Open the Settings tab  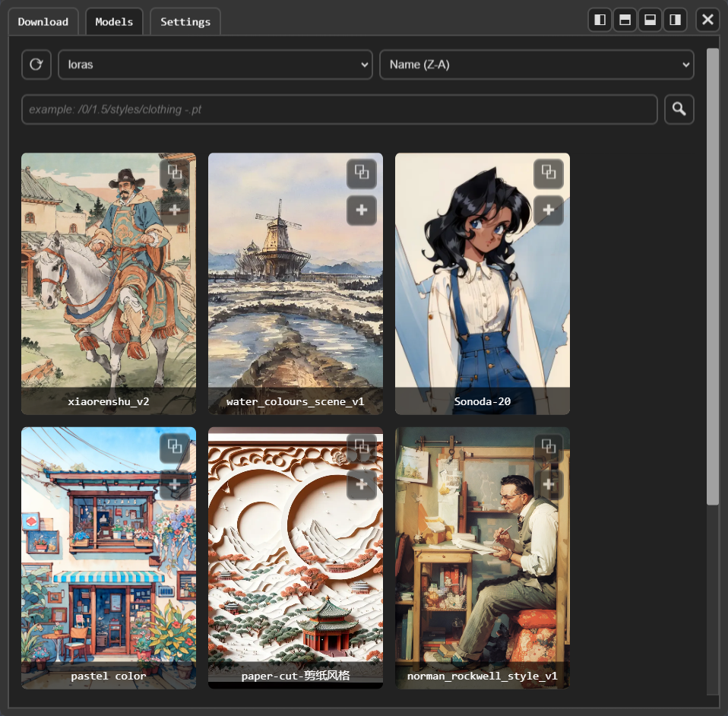tap(185, 22)
